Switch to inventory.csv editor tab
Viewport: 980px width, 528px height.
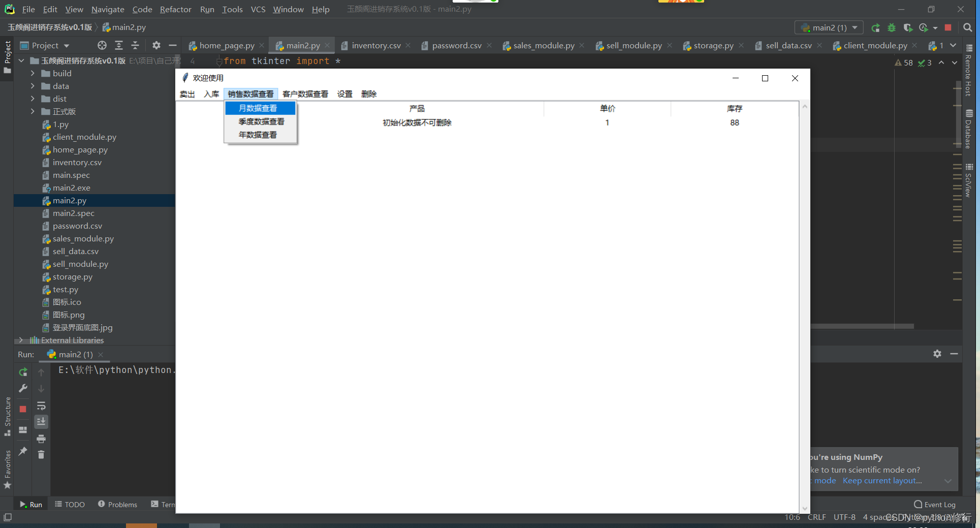[376, 45]
